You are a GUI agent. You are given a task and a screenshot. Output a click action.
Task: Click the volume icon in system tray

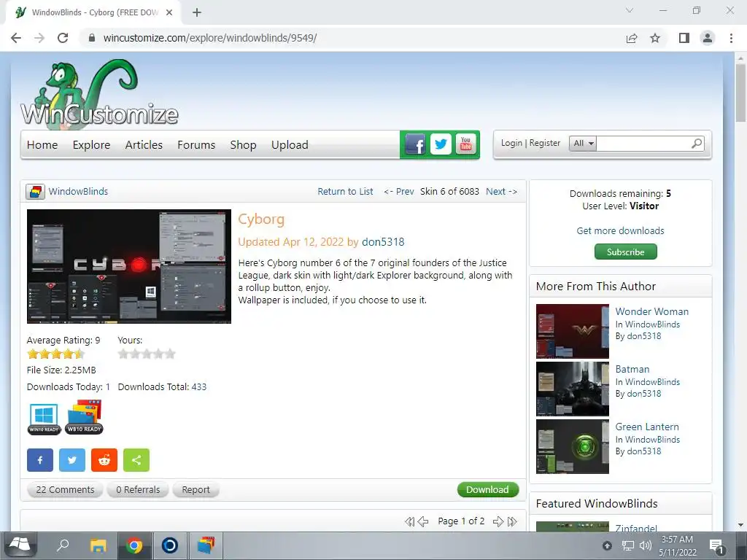point(646,545)
